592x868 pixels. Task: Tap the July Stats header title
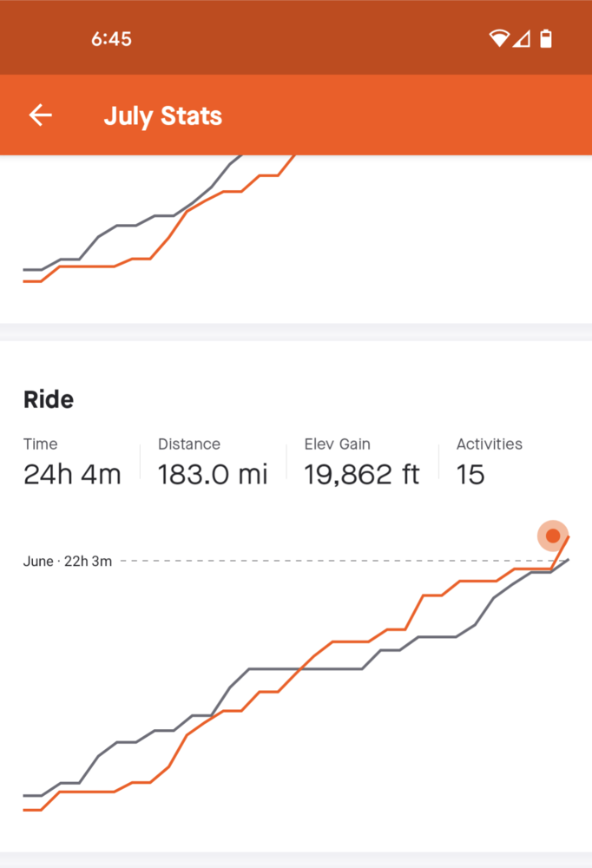point(162,116)
